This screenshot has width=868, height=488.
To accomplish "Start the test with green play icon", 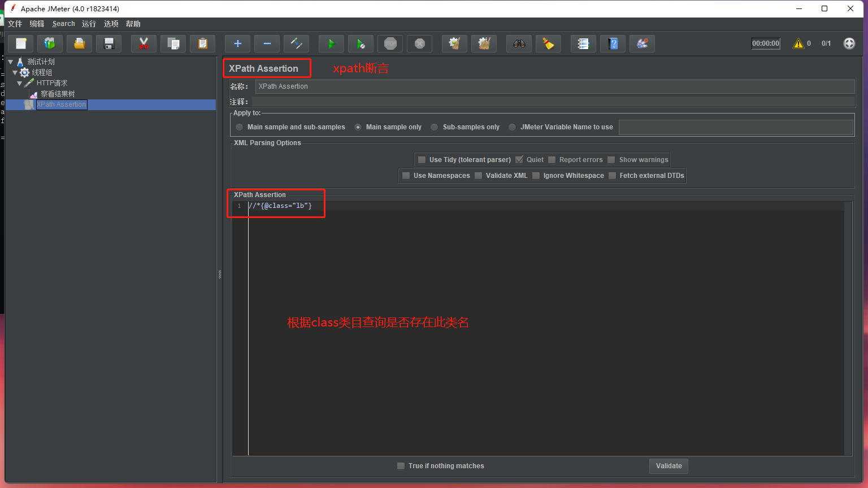I will 332,43.
